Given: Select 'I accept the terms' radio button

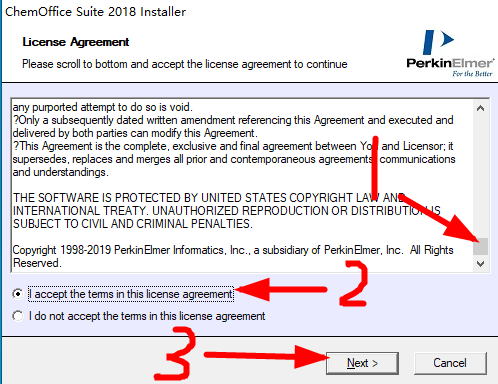Looking at the screenshot, I should (x=18, y=294).
